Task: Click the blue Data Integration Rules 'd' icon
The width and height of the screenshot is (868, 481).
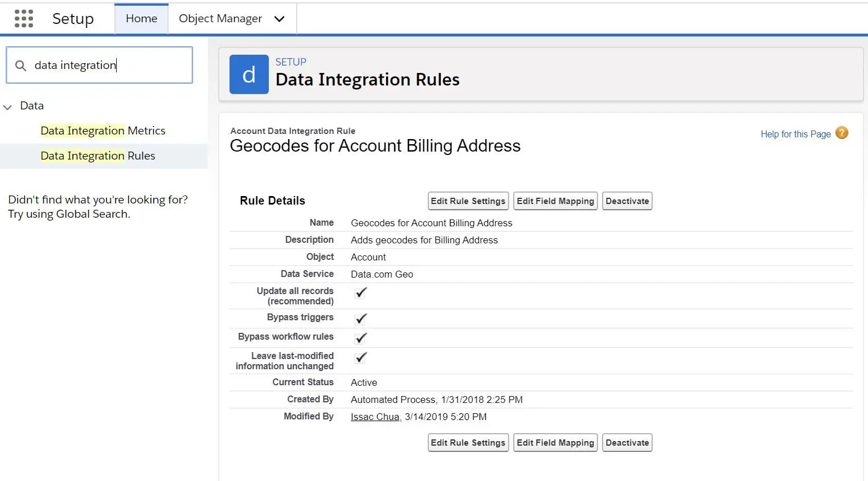Action: pyautogui.click(x=249, y=75)
